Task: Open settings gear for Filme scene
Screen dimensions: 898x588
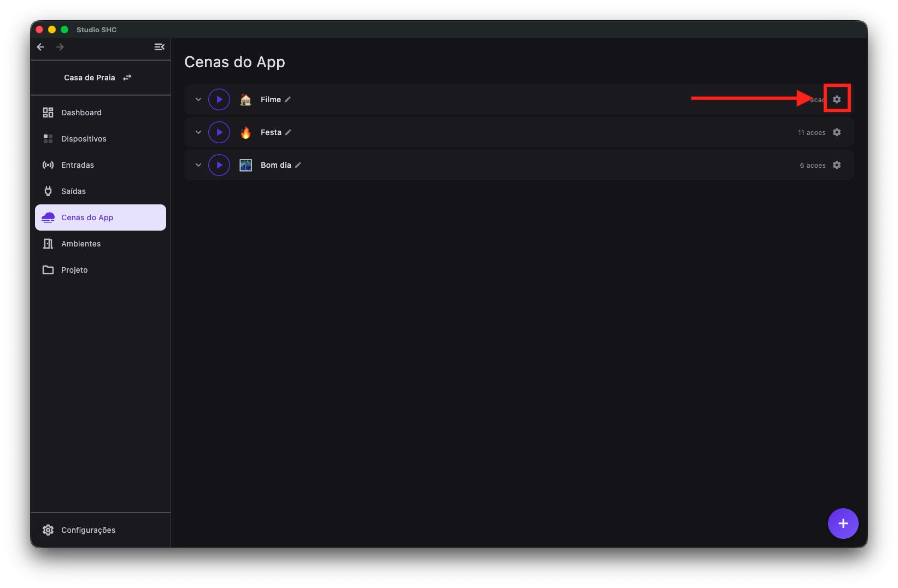Action: [x=837, y=99]
